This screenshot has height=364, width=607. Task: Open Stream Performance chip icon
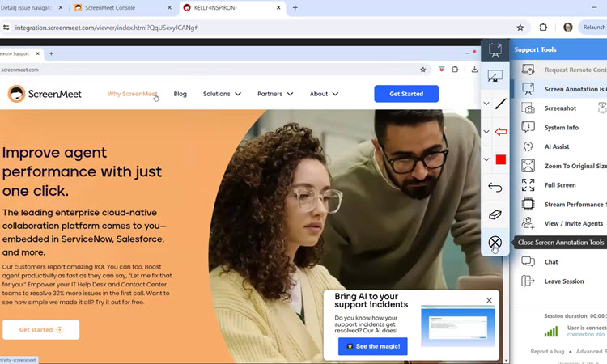pos(528,204)
